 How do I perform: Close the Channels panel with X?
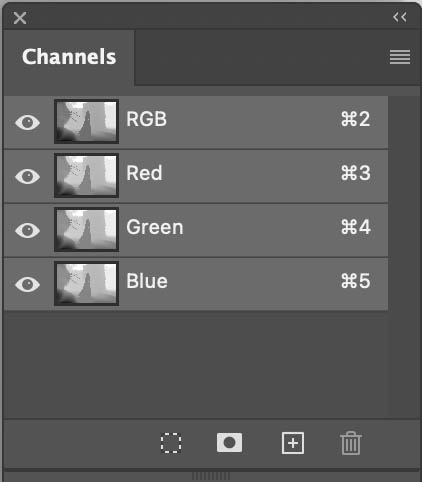point(20,18)
